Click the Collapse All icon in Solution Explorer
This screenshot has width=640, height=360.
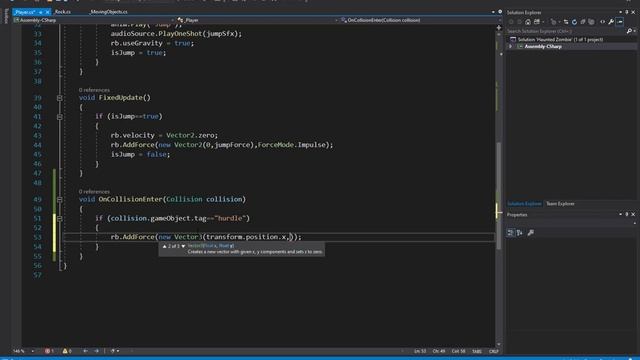click(x=583, y=22)
